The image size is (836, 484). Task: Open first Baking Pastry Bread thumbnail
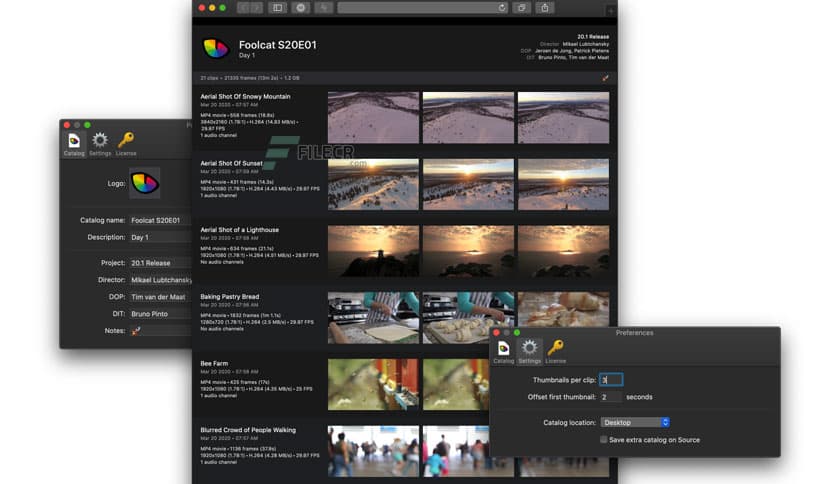(373, 318)
